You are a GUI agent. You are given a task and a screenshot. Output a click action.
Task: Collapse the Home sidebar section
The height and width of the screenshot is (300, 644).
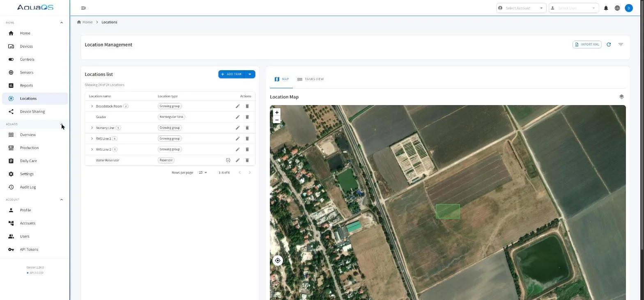coord(62,23)
